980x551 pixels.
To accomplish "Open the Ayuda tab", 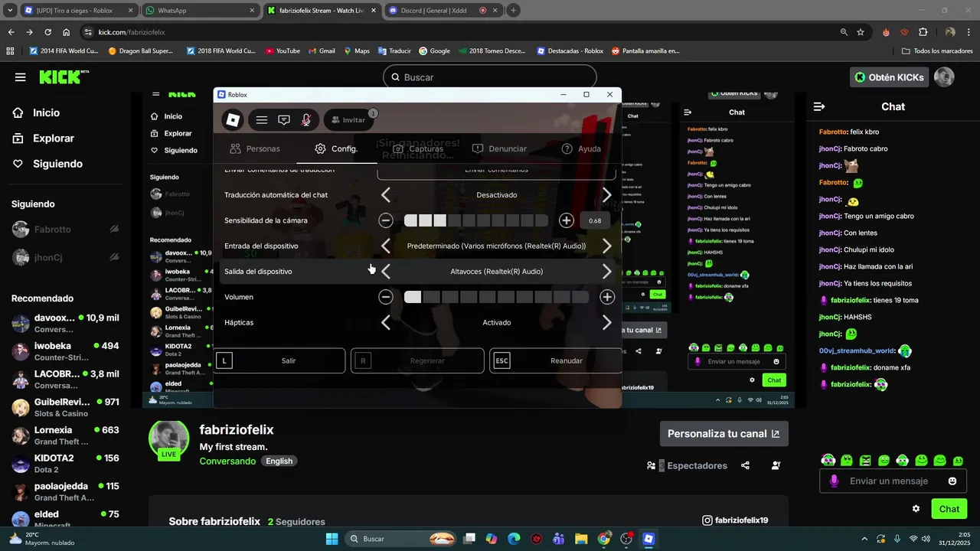I will (581, 148).
